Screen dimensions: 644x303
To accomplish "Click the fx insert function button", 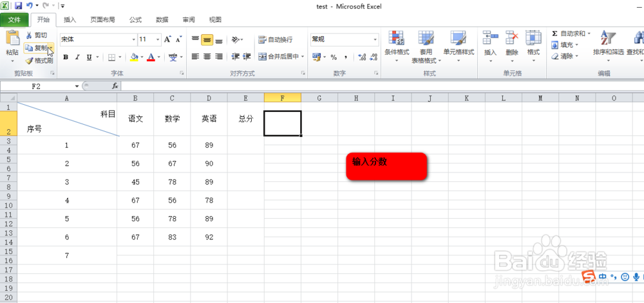I will (115, 86).
